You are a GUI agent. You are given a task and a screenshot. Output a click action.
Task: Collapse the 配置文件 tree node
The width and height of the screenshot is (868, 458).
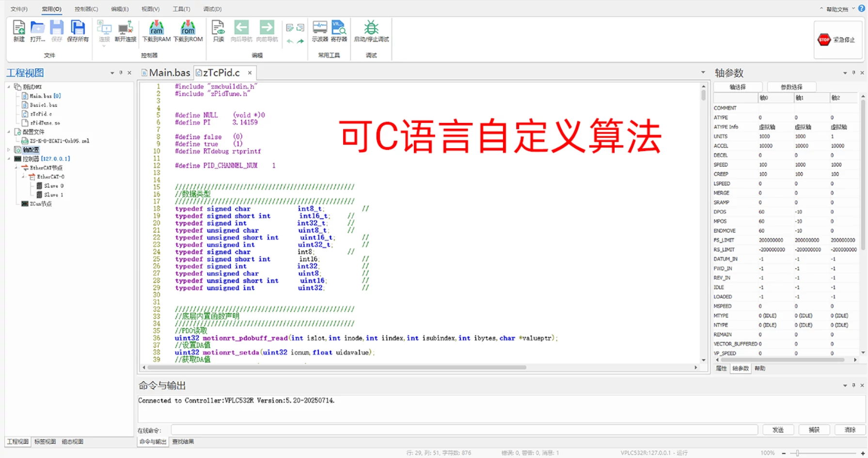(x=9, y=132)
